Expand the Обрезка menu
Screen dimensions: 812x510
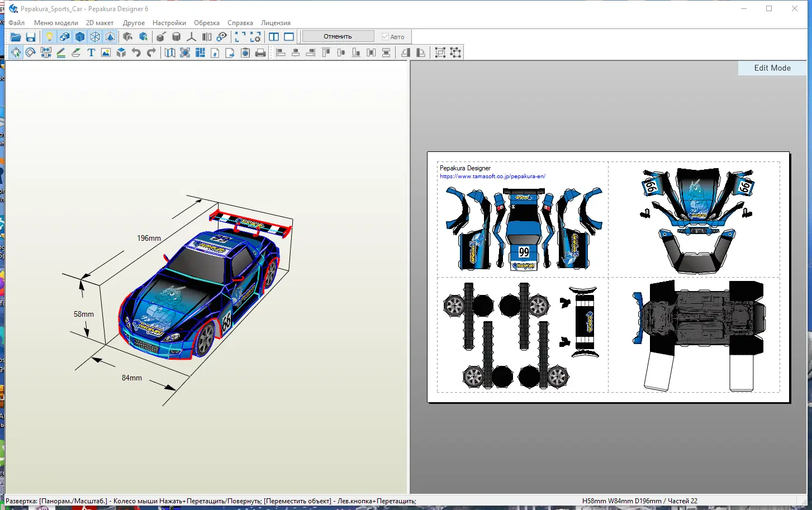[206, 23]
